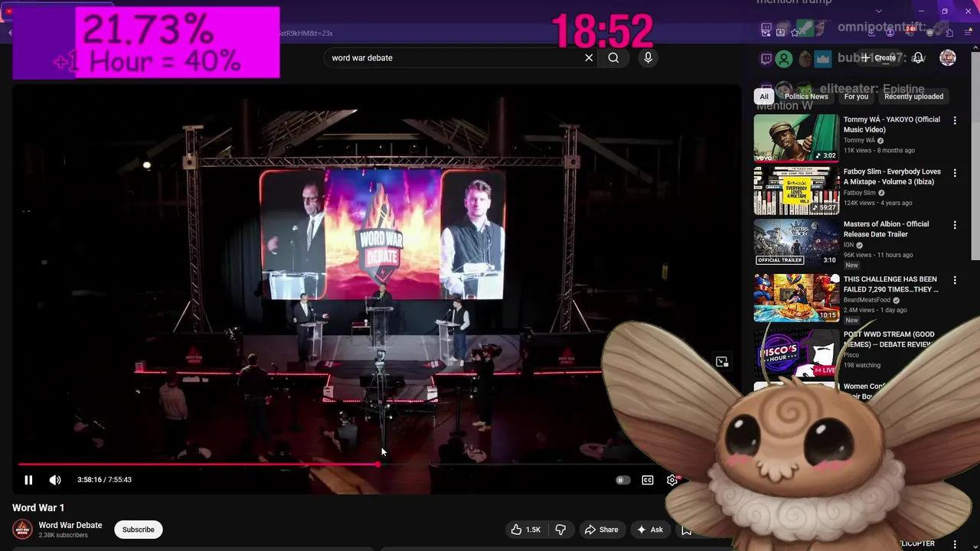Click the '3:58:16 / 7:55:43' time display

[x=104, y=480]
